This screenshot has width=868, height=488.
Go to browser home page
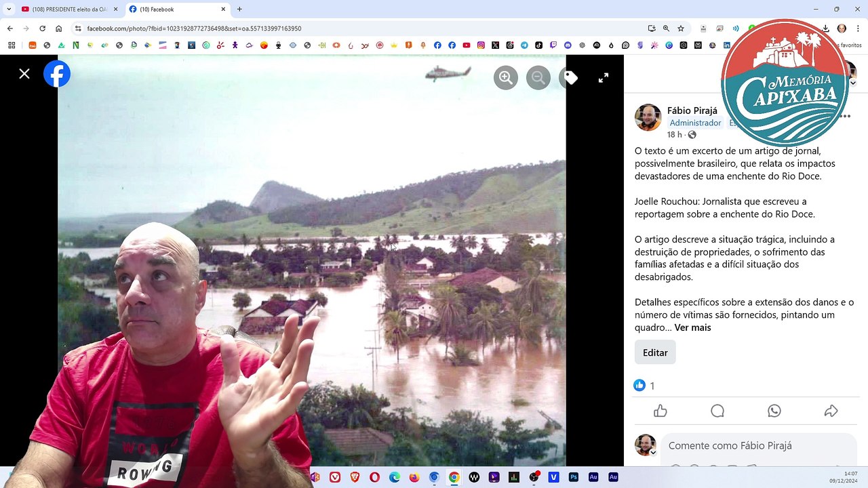[x=59, y=28]
